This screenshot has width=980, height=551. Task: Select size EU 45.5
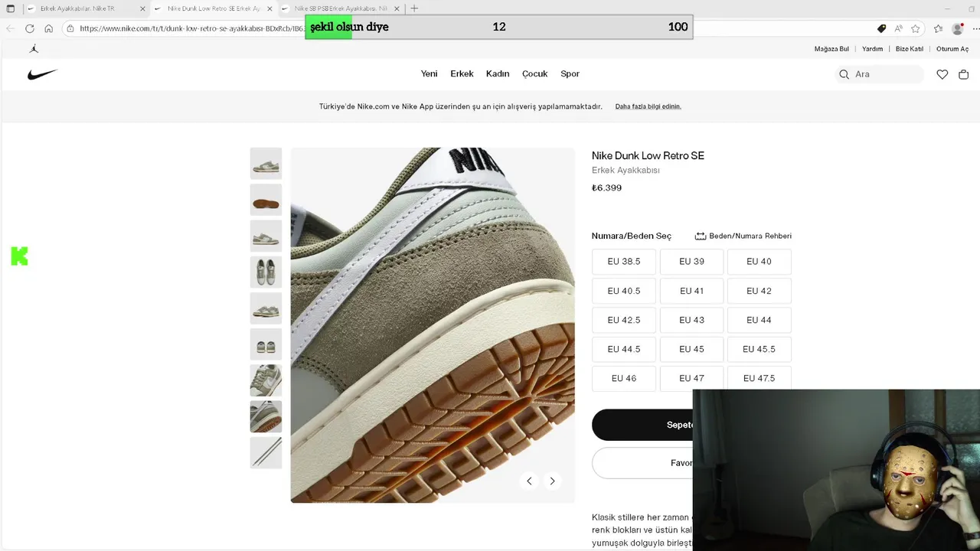click(x=759, y=349)
